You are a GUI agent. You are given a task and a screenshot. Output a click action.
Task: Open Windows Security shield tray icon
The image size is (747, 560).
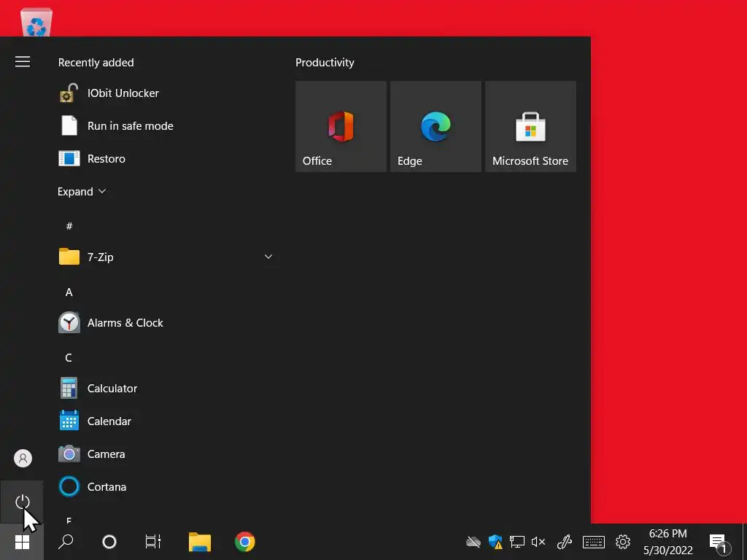coord(495,542)
